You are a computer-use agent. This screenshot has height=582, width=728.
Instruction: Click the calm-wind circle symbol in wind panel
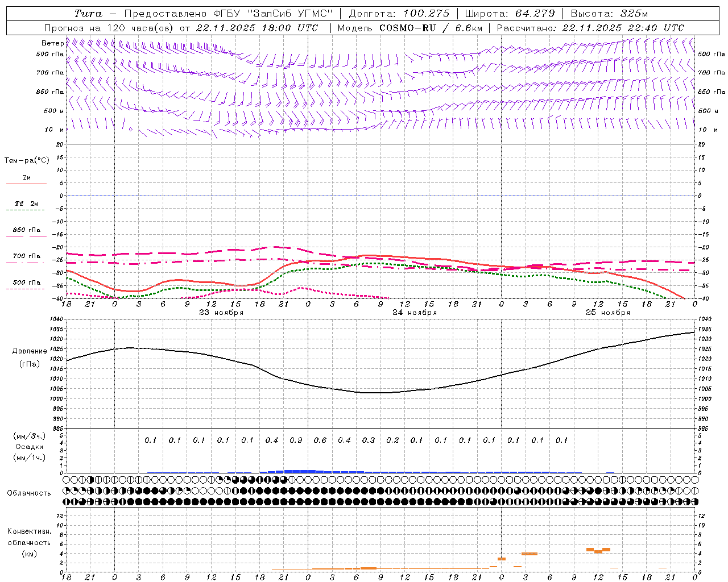click(x=130, y=130)
